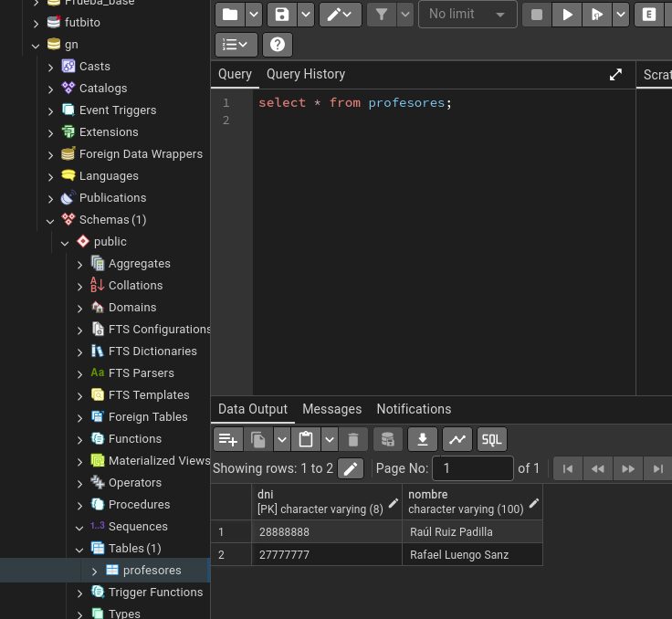Click the cell 'Rafael Luengo Sanz'
This screenshot has height=619, width=672.
point(472,555)
